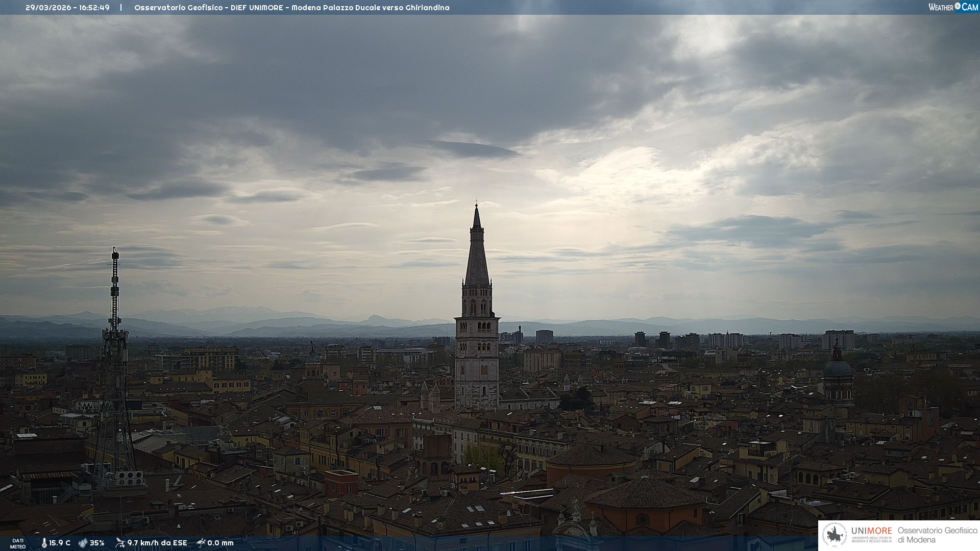Image resolution: width=980 pixels, height=551 pixels.
Task: Click the 9.7 km/h da ESE wind reading
Action: (x=157, y=543)
